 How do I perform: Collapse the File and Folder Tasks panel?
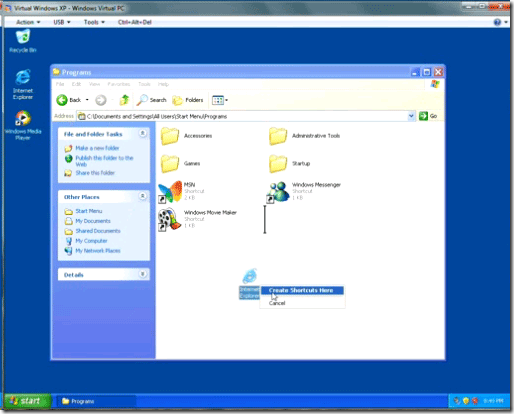click(x=143, y=134)
